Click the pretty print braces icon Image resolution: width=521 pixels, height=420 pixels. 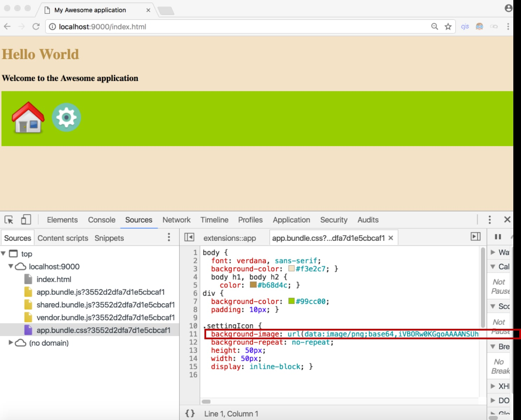(x=190, y=413)
